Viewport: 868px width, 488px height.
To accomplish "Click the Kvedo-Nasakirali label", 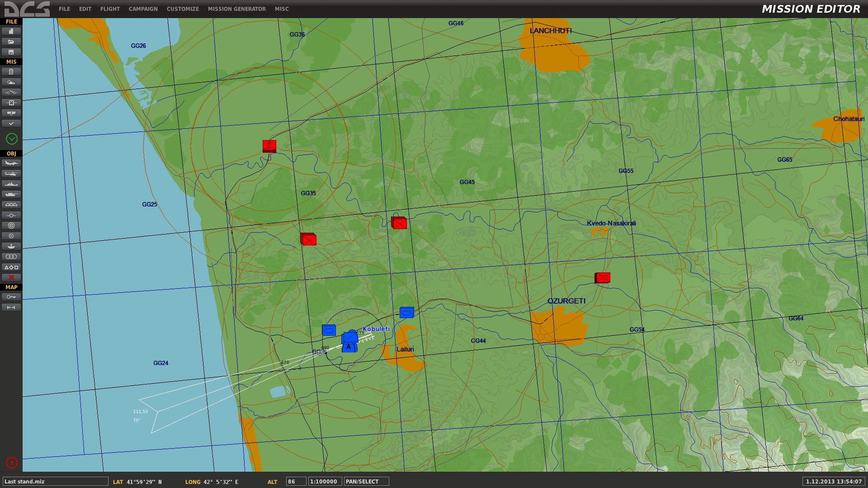I will click(x=611, y=223).
